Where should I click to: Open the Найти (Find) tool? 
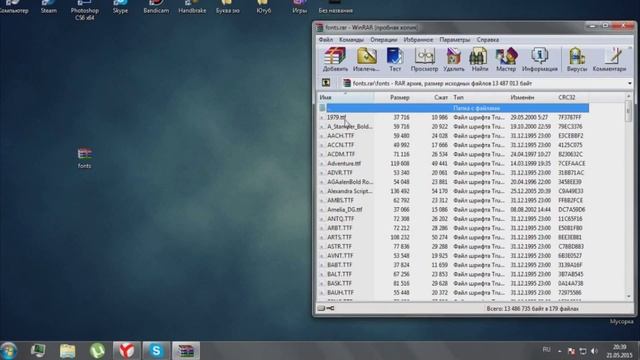pyautogui.click(x=479, y=60)
